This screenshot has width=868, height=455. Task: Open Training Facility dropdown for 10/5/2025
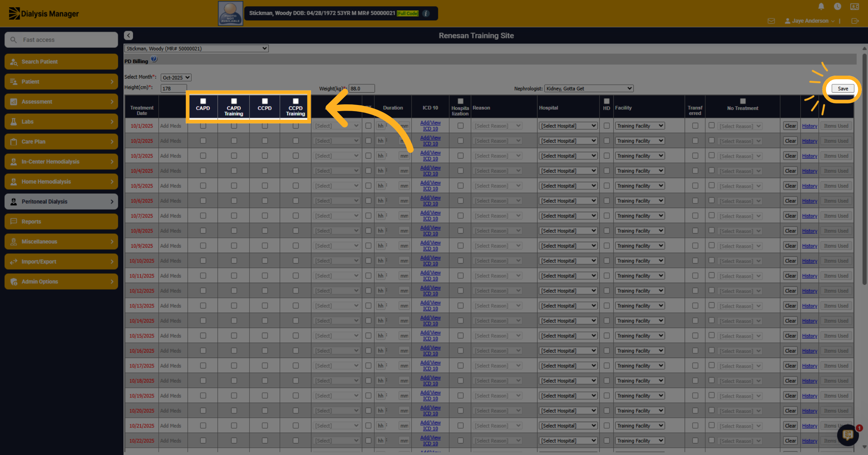pyautogui.click(x=640, y=186)
